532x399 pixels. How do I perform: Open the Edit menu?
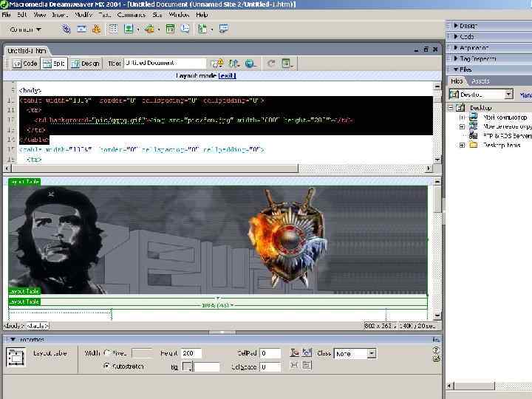[x=21, y=15]
